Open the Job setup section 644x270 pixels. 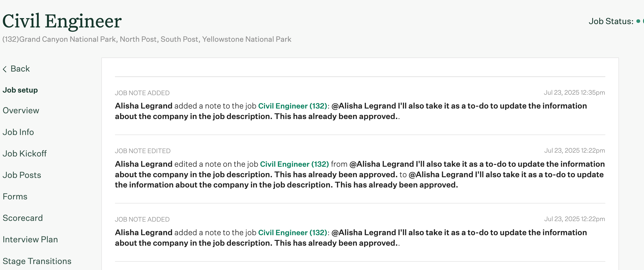click(20, 90)
